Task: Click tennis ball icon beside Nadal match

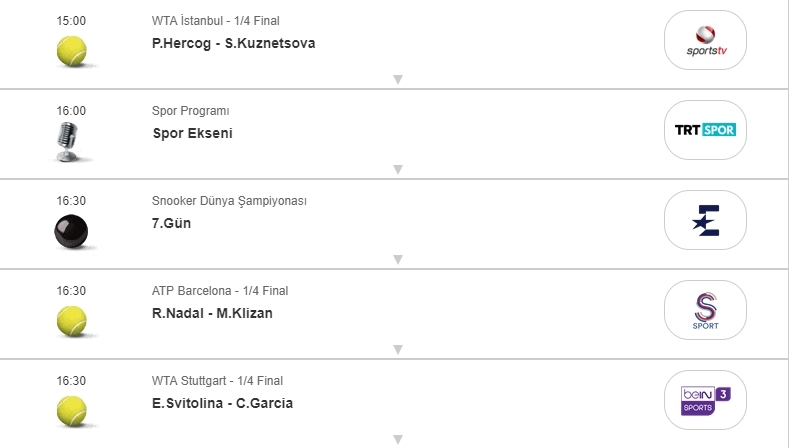Action: (x=71, y=321)
